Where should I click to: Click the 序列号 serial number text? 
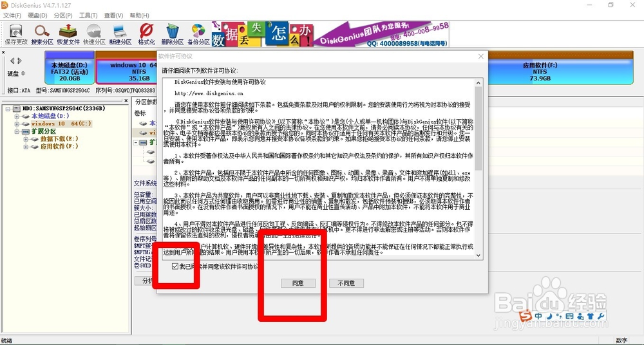(126, 90)
